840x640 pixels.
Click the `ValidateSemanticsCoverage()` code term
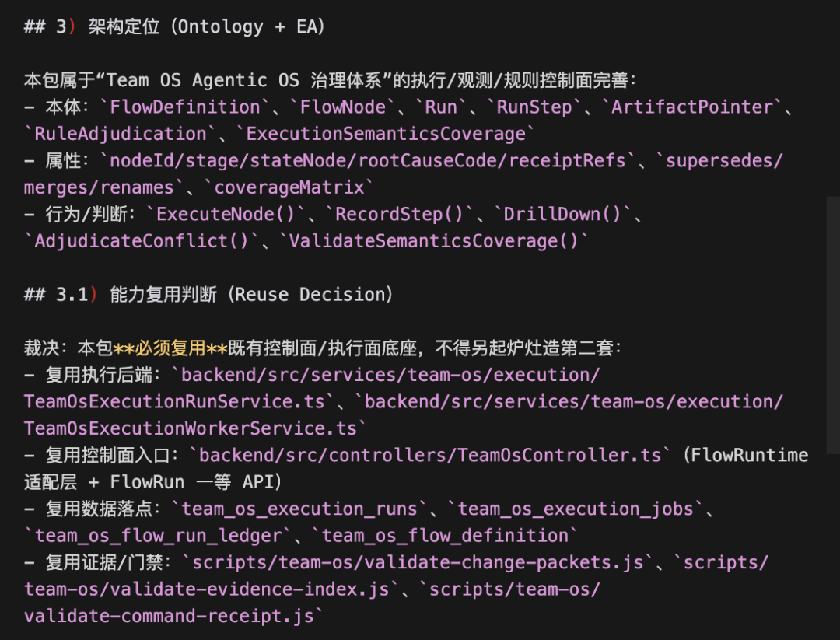[433, 241]
